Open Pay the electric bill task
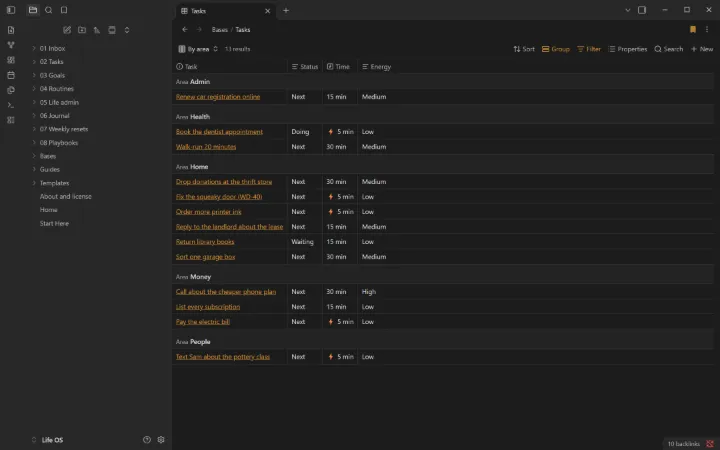This screenshot has height=450, width=720. click(202, 322)
